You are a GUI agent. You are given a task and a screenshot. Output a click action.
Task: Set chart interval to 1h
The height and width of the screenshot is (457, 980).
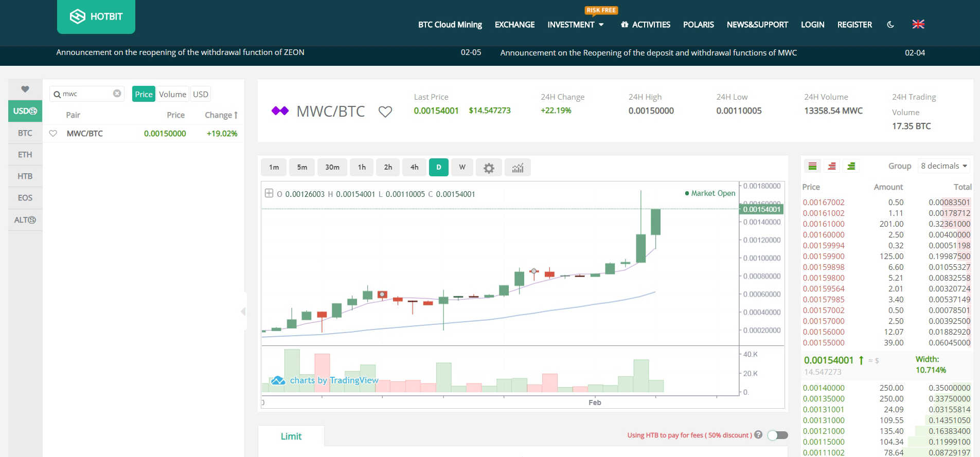click(362, 168)
